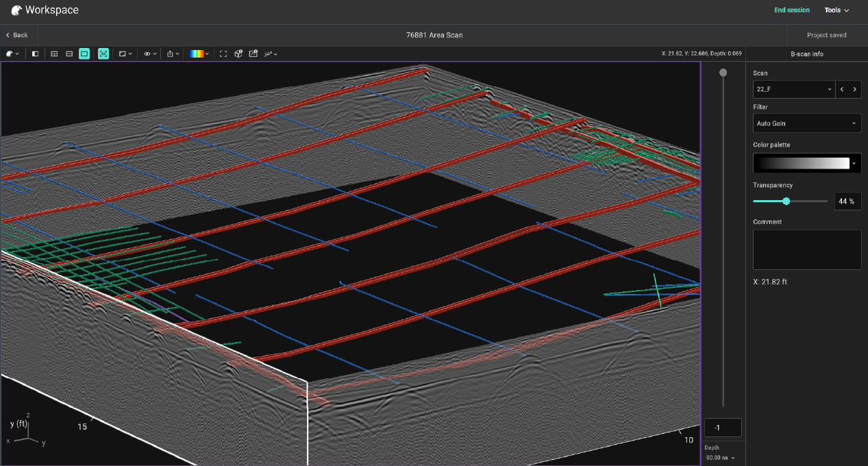
Task: Select the split two-pane layout icon
Action: (x=54, y=53)
